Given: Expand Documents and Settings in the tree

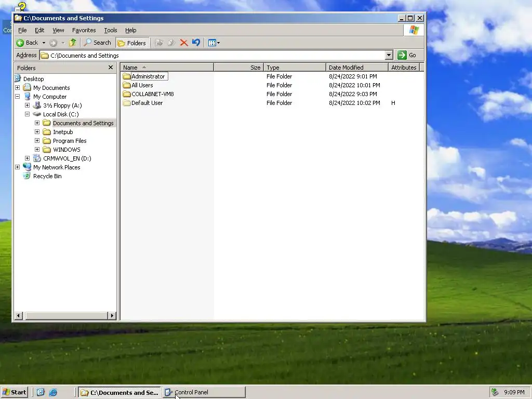Looking at the screenshot, I should coord(37,123).
